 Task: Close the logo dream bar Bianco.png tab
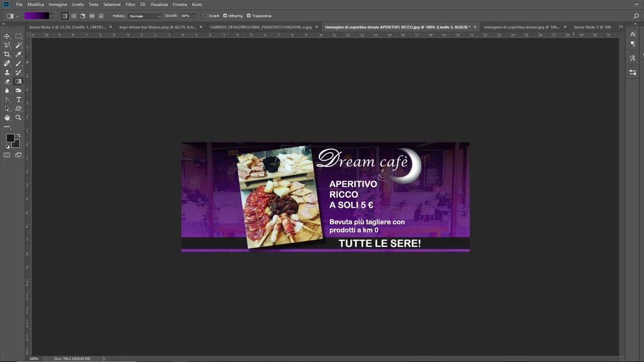[201, 27]
